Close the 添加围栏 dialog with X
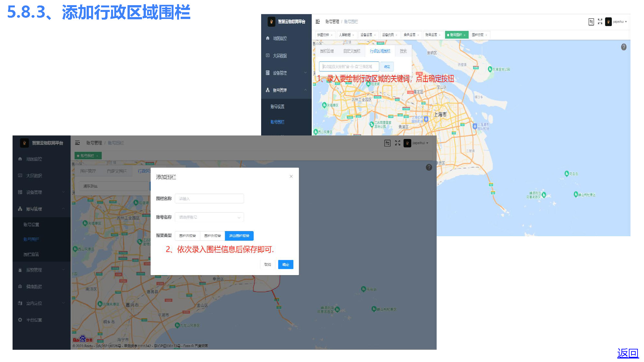Image resolution: width=644 pixels, height=362 pixels. coord(291,176)
